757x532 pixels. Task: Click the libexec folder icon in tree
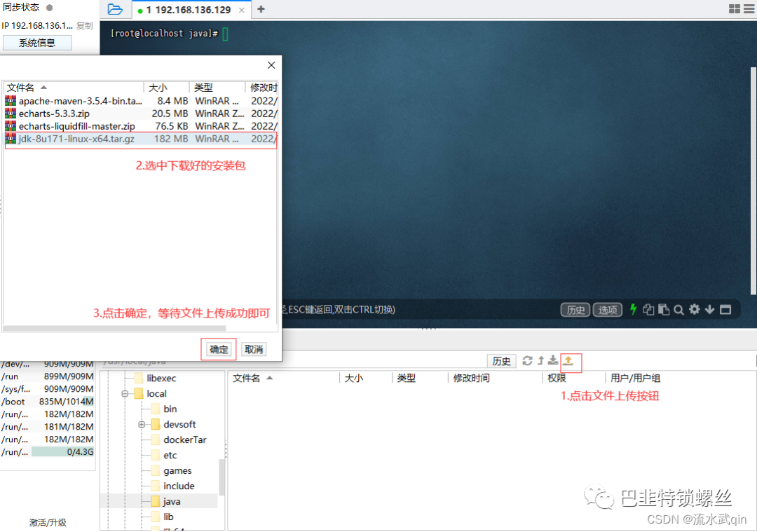[139, 378]
